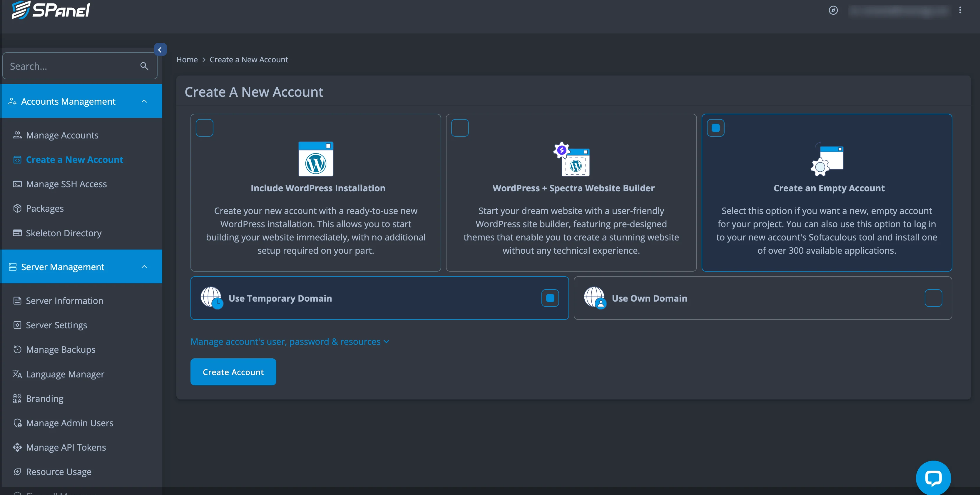Click the Accounts Management people icon
Viewport: 980px width, 495px height.
click(x=13, y=101)
